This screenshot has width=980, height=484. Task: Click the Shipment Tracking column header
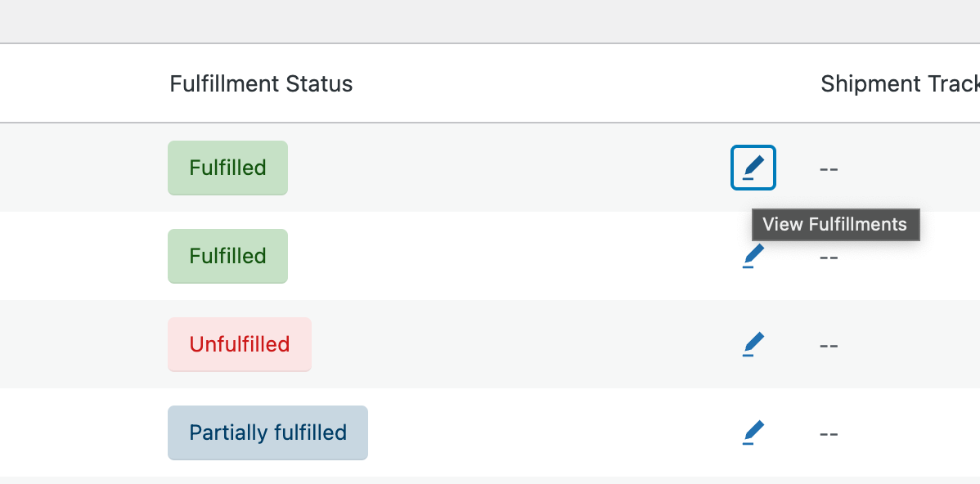click(899, 83)
